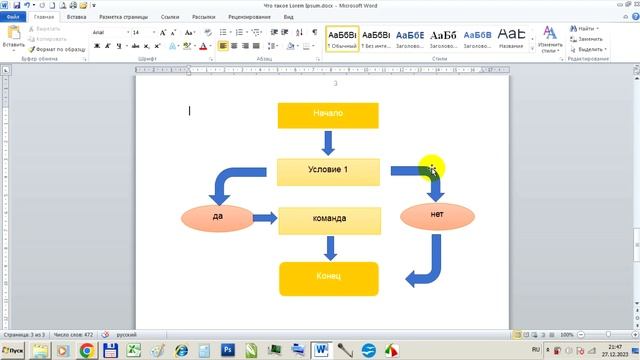Click the Text Effects glowing A icon
Screen dimensions: 640x360
[x=172, y=46]
